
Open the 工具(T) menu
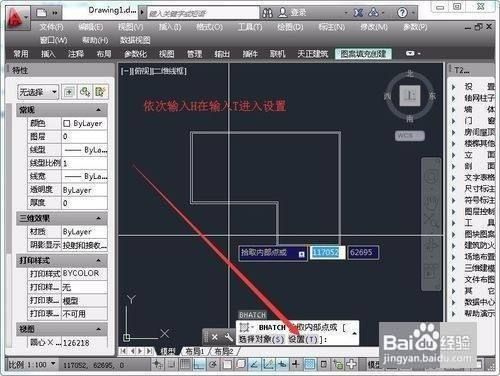[250, 27]
